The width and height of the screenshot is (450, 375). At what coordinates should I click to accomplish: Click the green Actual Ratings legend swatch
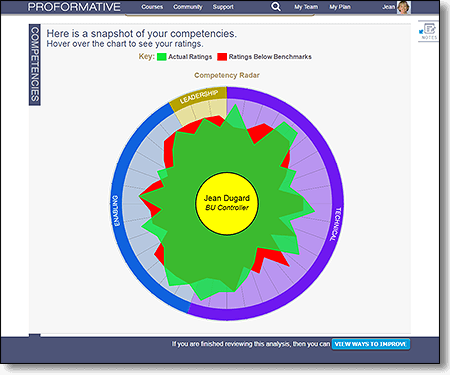(x=162, y=57)
